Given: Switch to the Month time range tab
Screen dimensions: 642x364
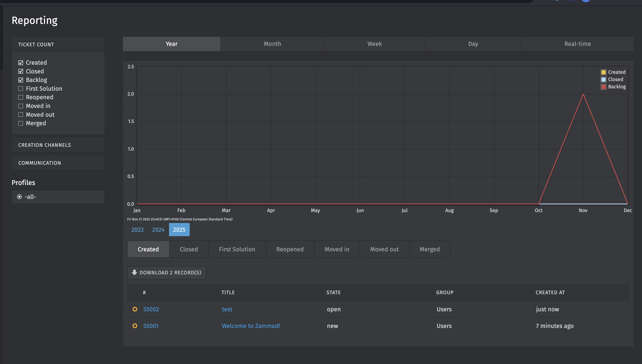Looking at the screenshot, I should click(x=272, y=44).
